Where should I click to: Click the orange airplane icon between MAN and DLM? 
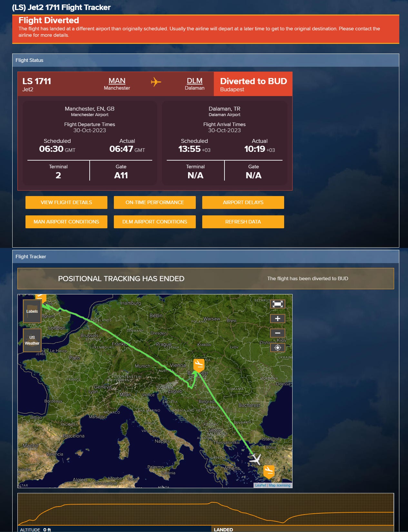156,82
